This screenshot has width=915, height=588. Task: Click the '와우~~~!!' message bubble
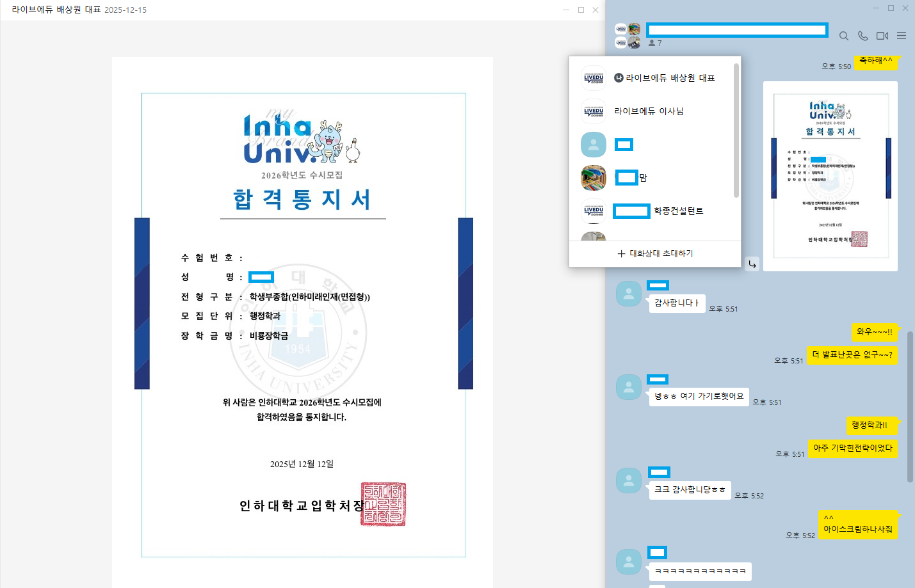(x=874, y=331)
